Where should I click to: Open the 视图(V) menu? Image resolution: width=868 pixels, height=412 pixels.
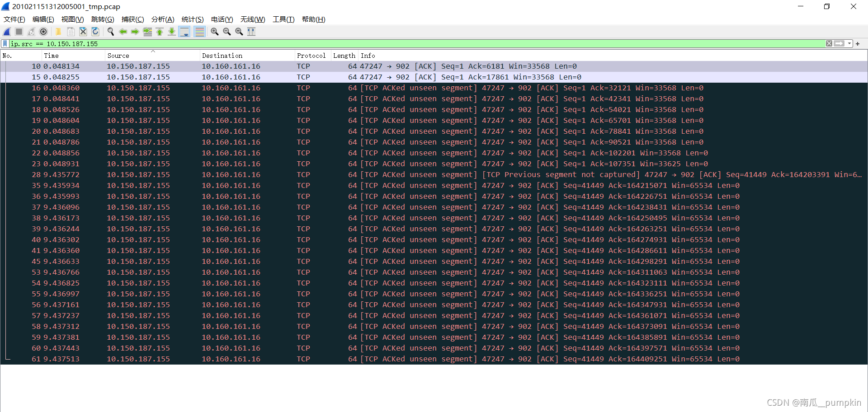(x=73, y=19)
